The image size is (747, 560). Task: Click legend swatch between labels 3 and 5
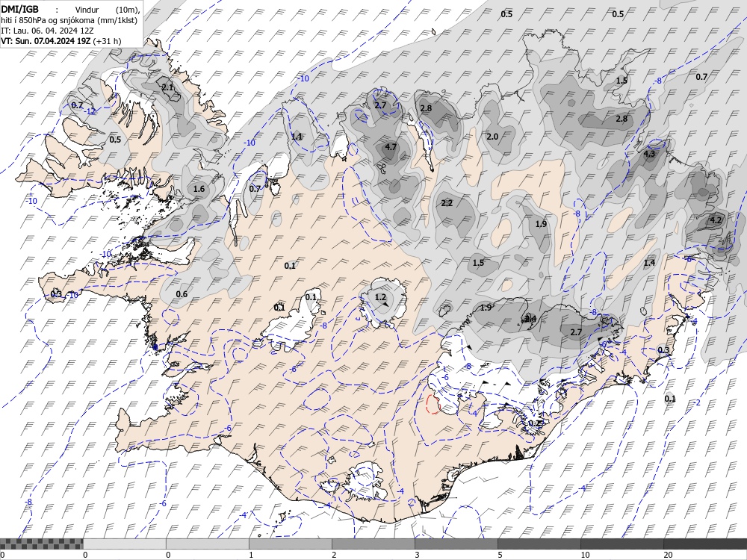click(x=456, y=544)
